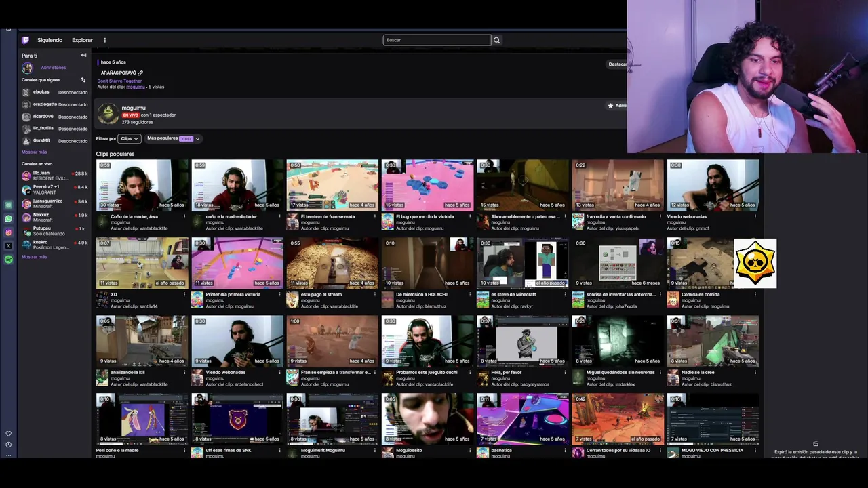Click the history clock icon in the browser sidebar

click(x=8, y=445)
